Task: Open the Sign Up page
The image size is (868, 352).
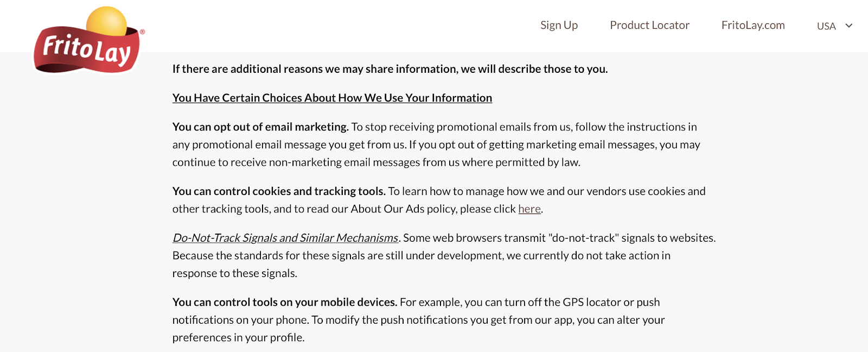Action: [x=559, y=26]
